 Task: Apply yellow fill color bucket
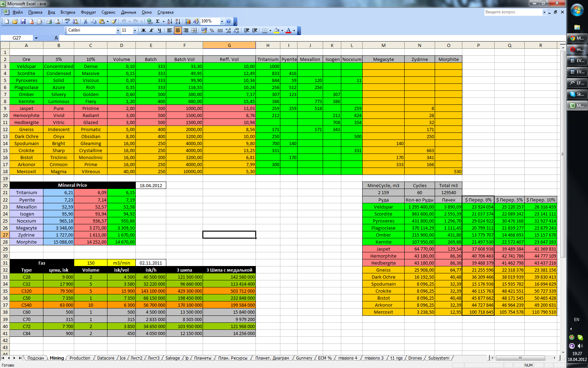(x=276, y=30)
